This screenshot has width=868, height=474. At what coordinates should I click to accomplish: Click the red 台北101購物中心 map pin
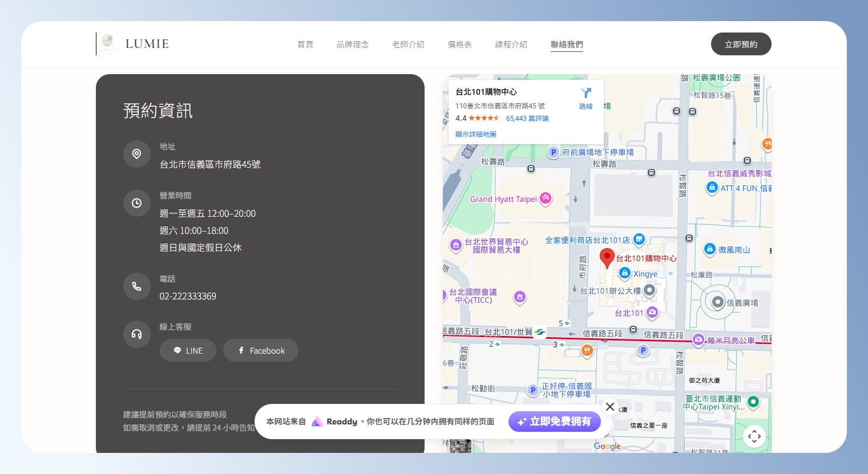607,257
